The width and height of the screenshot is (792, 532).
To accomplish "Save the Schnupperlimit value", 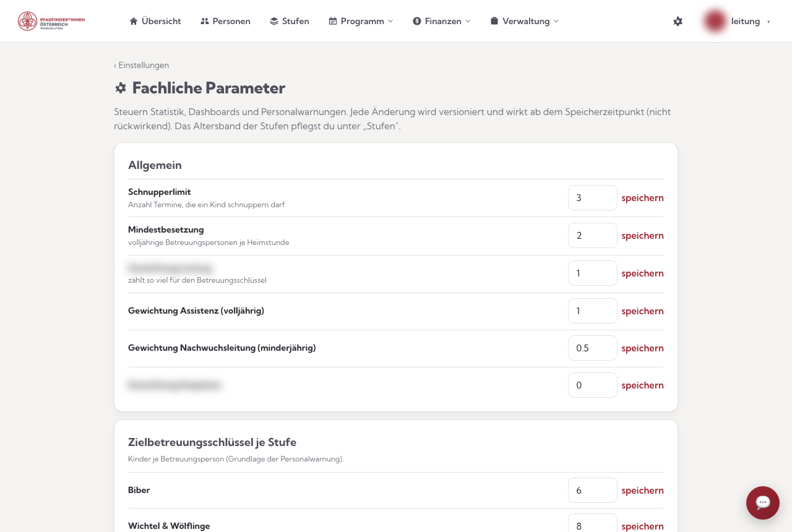I will [x=642, y=198].
